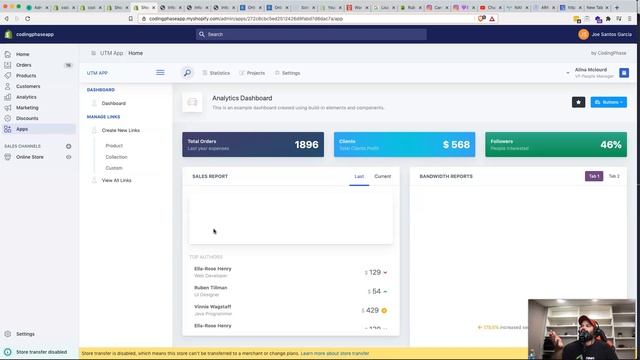Click the green up arrow beside 54
The image size is (640, 360).
pyautogui.click(x=385, y=291)
